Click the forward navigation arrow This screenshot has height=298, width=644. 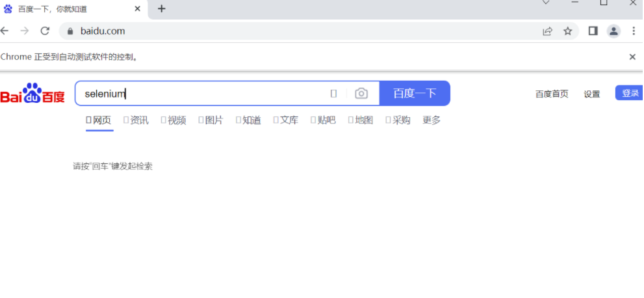pos(25,31)
